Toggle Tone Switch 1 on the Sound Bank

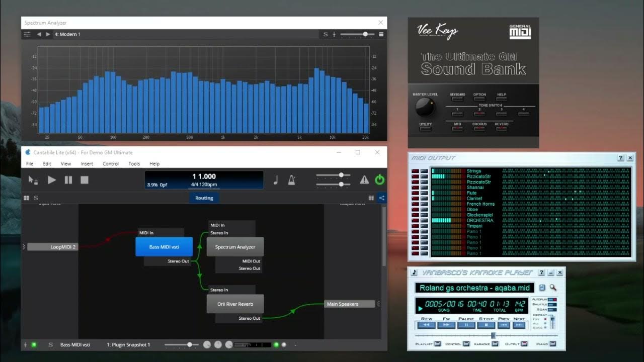point(457,114)
